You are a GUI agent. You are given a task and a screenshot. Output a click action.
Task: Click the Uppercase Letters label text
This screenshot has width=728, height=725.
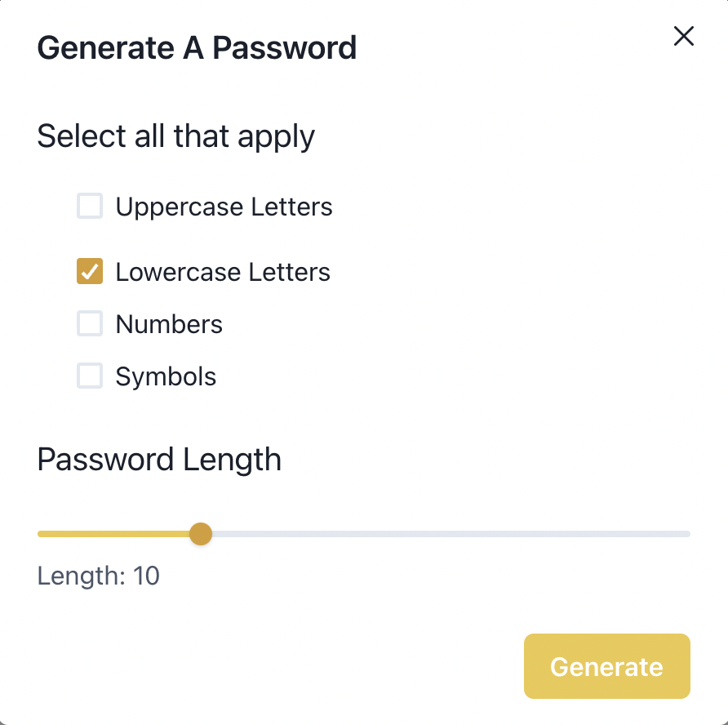pos(224,207)
